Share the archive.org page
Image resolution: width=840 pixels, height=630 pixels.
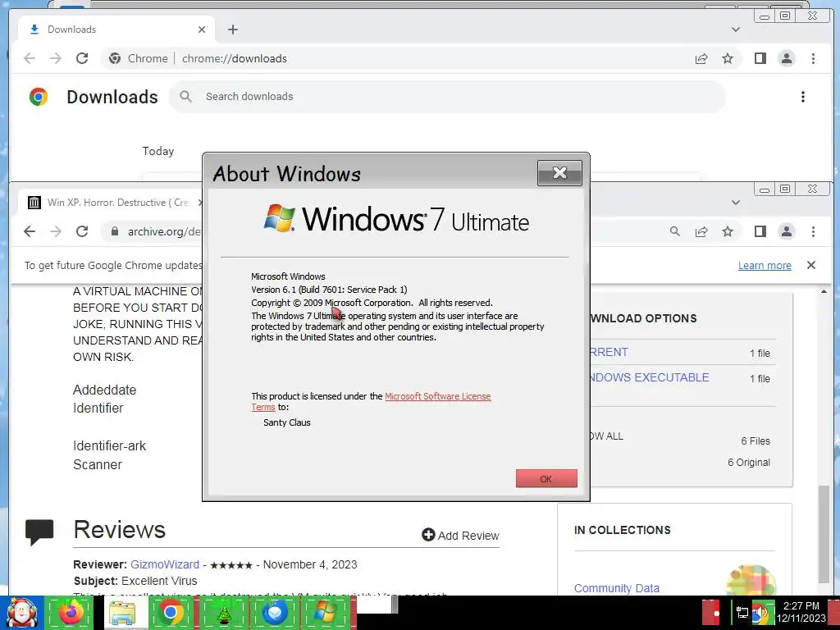tap(701, 231)
